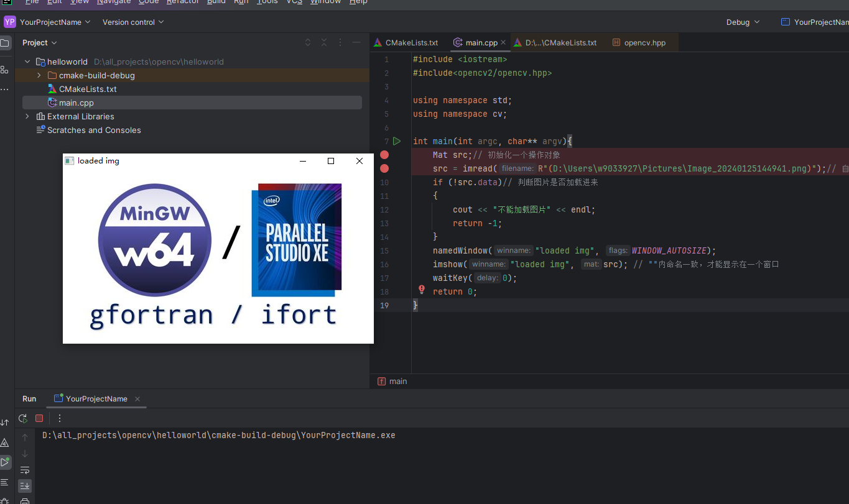Open the Structure tool window icon
849x504 pixels.
(5, 70)
